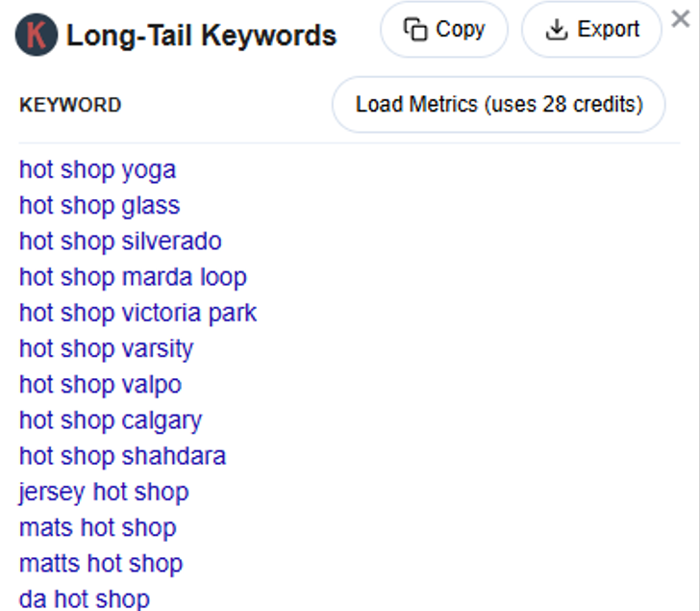Select 'hot shop valpo' keyword
The width and height of the screenshot is (700, 611).
click(x=100, y=385)
